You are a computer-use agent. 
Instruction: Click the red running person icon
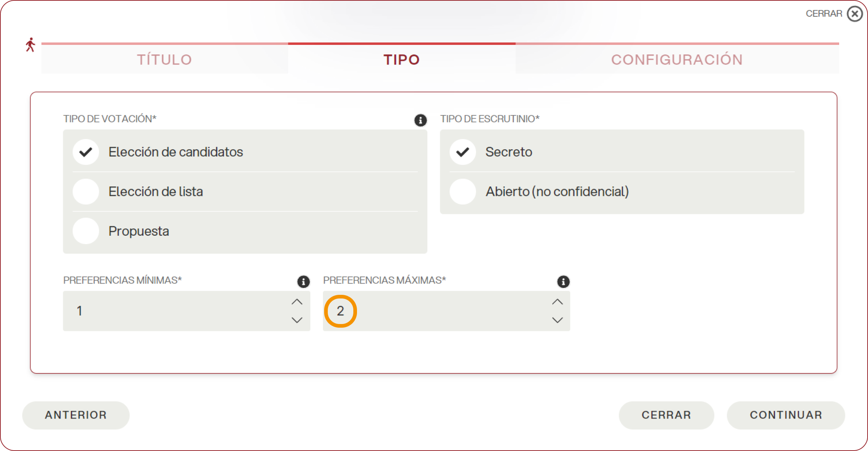pos(30,45)
